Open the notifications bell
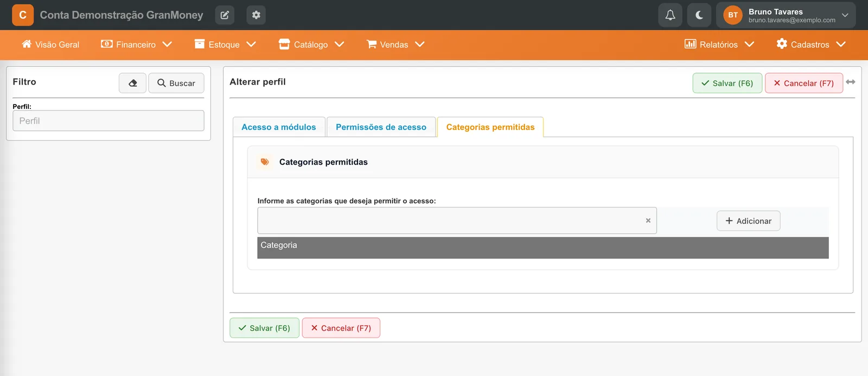This screenshot has height=376, width=868. point(670,15)
